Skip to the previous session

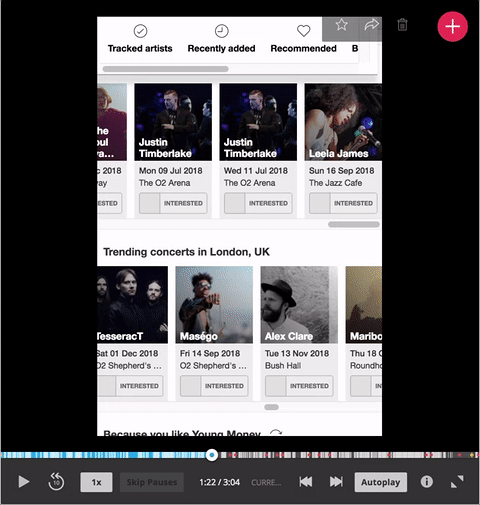pos(306,482)
